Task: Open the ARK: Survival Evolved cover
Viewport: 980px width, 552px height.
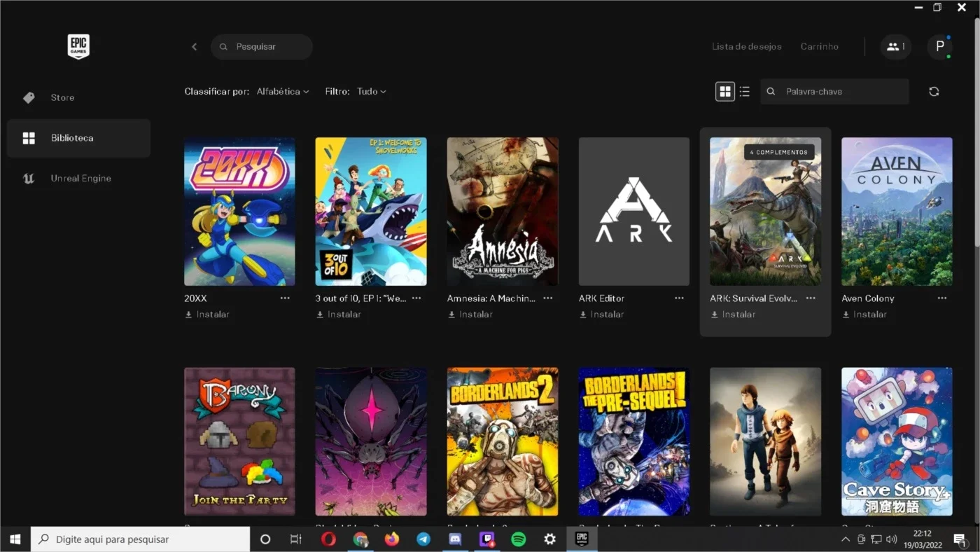Action: coord(766,212)
